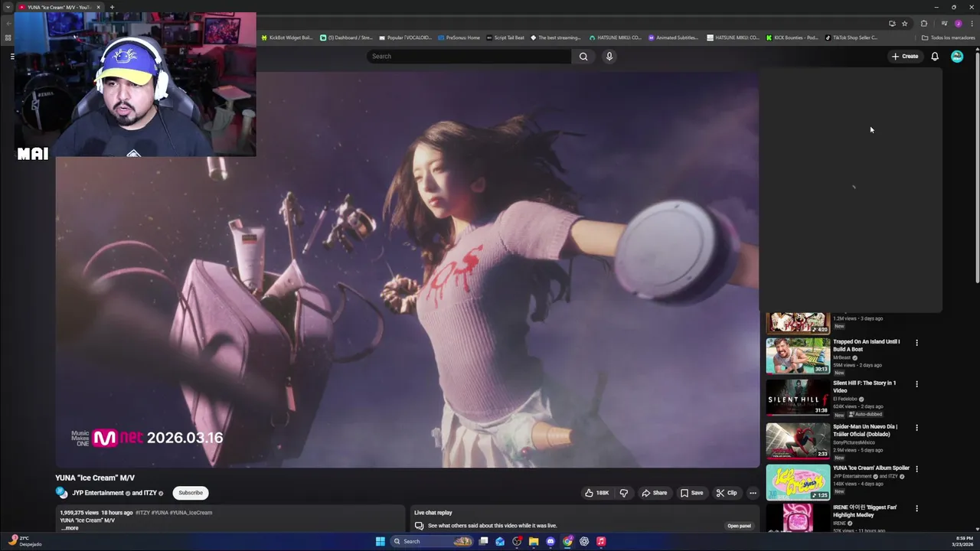
Task: Start voice search with microphone icon
Action: pyautogui.click(x=609, y=56)
